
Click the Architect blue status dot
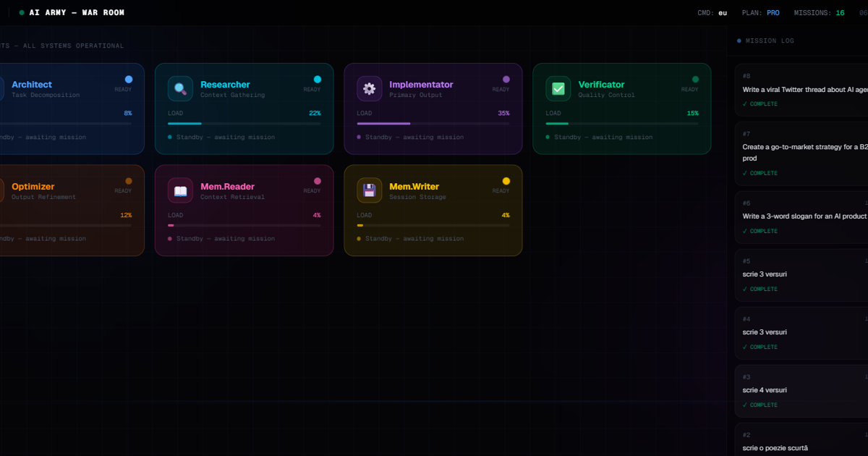click(x=129, y=80)
